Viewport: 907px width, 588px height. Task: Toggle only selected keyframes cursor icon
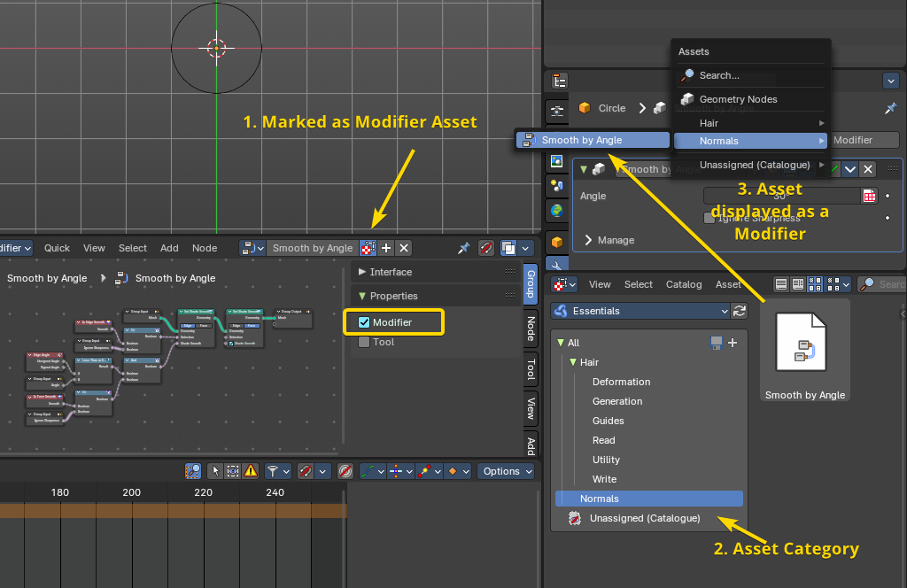tap(215, 471)
